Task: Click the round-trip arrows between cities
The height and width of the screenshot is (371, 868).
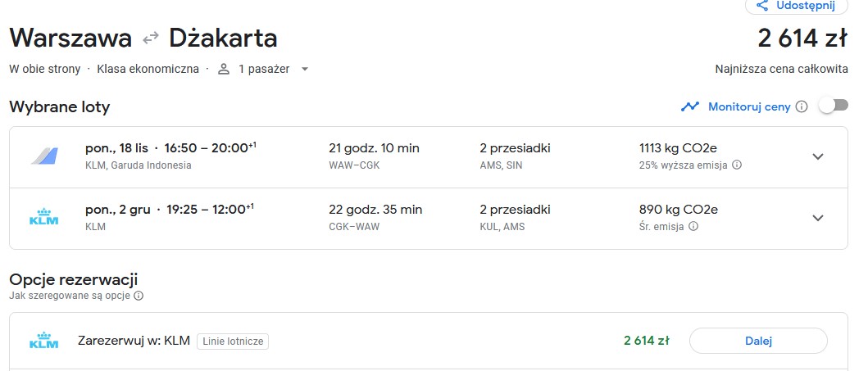Action: point(151,38)
